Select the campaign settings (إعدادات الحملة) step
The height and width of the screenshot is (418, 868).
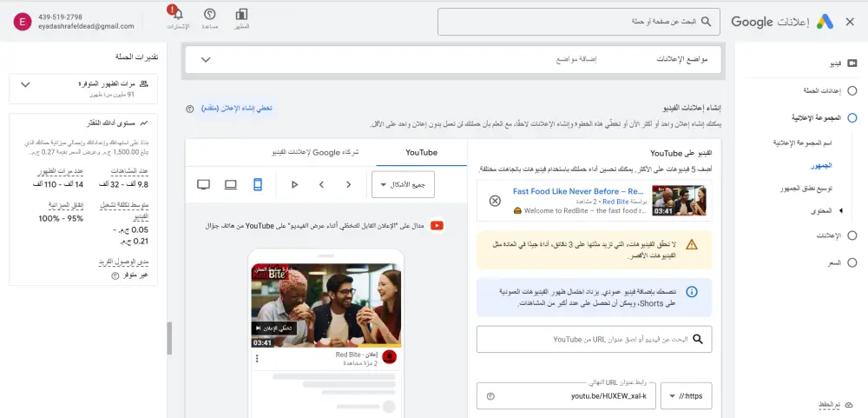coord(852,90)
